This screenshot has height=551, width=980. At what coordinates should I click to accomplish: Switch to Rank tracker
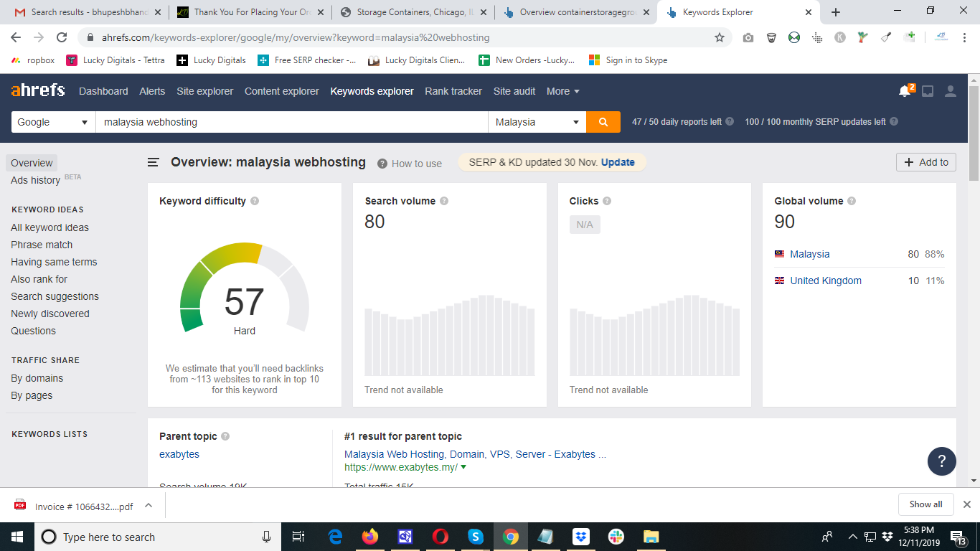pos(453,91)
